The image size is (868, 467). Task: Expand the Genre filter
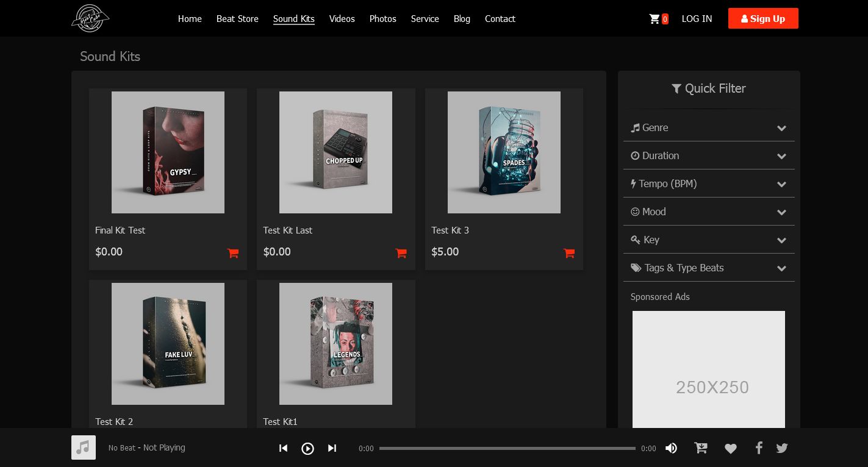709,127
